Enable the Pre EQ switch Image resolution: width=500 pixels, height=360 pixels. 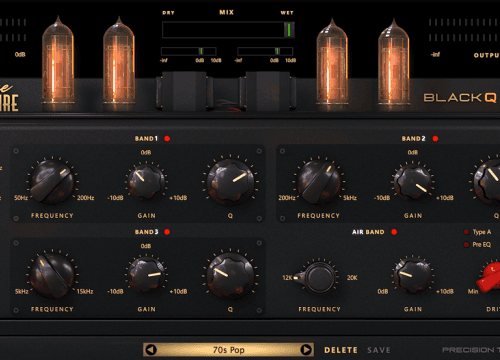[466, 245]
